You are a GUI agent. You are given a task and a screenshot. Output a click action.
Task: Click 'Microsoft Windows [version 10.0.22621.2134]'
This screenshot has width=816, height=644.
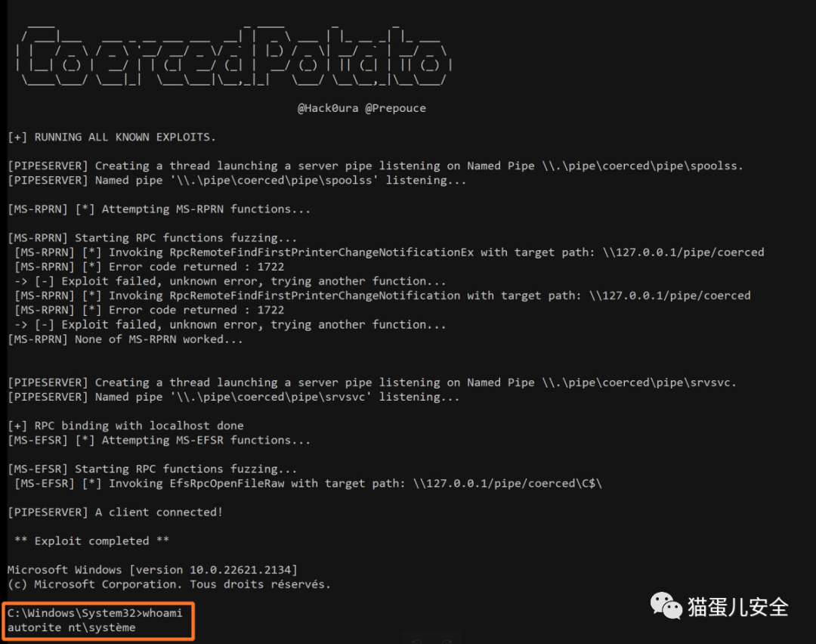(x=153, y=570)
